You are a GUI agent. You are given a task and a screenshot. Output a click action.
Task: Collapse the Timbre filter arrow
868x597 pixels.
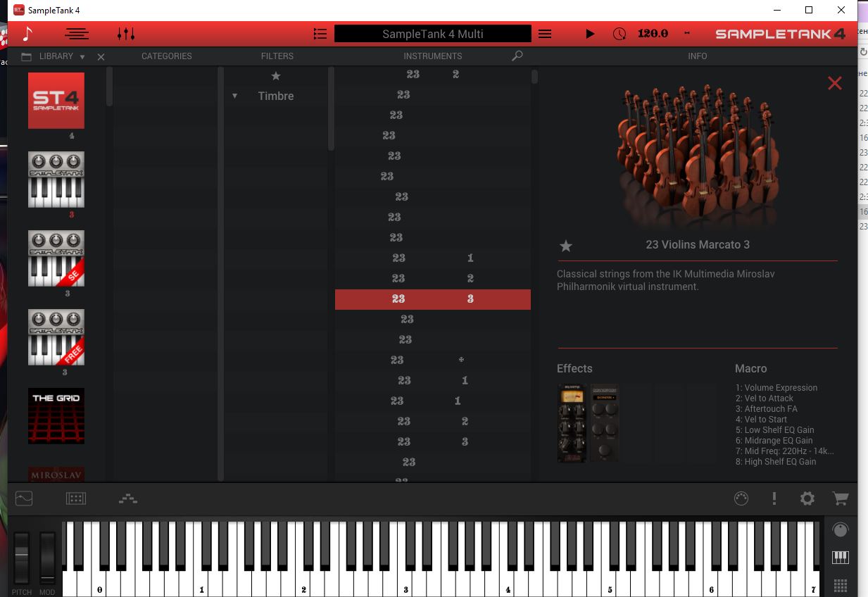pyautogui.click(x=235, y=96)
